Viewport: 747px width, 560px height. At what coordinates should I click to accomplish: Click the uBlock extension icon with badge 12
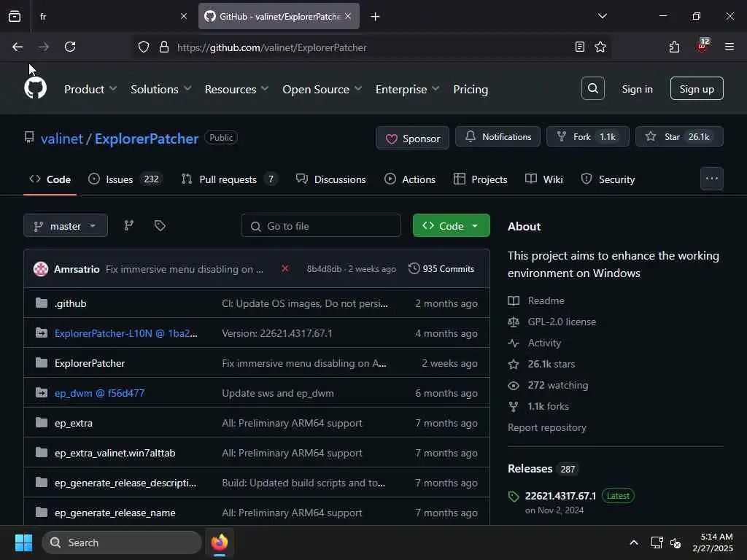tap(703, 46)
